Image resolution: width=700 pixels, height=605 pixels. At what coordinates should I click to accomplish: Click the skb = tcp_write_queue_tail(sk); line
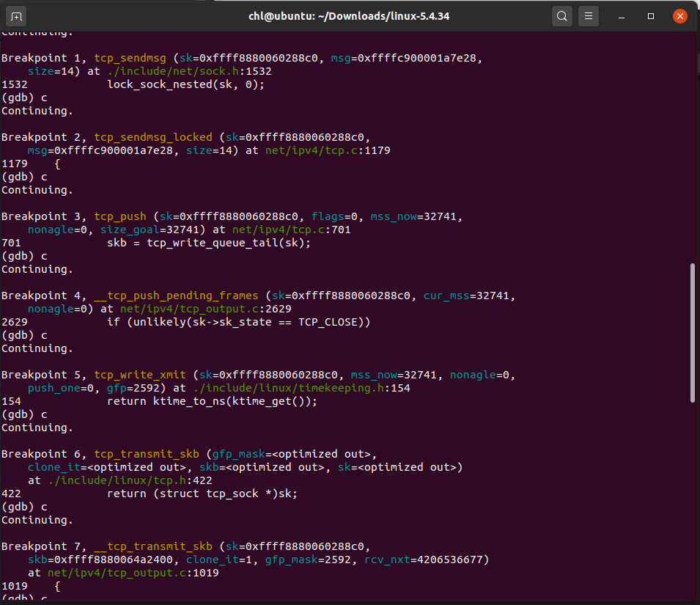tap(209, 243)
